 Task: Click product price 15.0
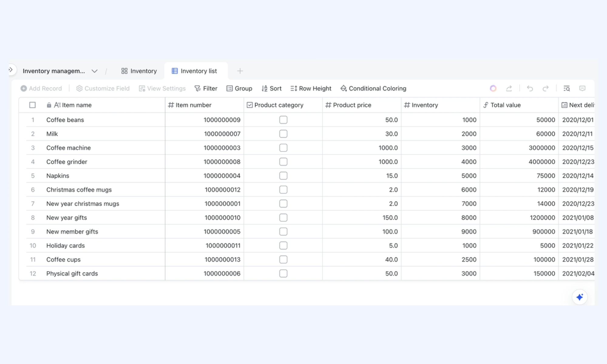click(x=392, y=176)
